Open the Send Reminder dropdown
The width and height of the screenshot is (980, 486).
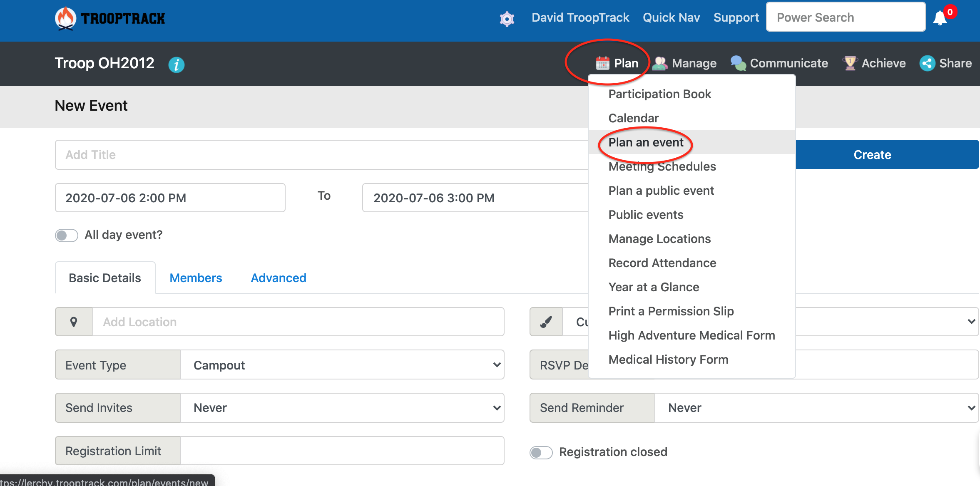pos(816,408)
